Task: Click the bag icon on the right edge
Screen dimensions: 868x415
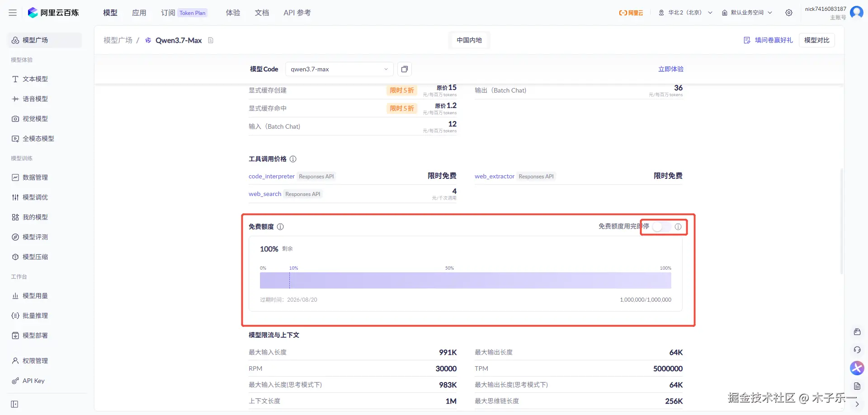Action: tap(857, 332)
